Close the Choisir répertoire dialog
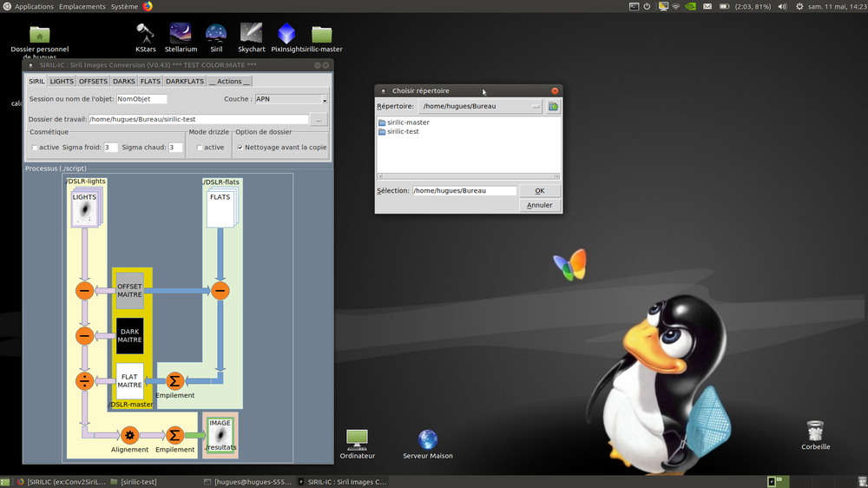 click(x=555, y=91)
